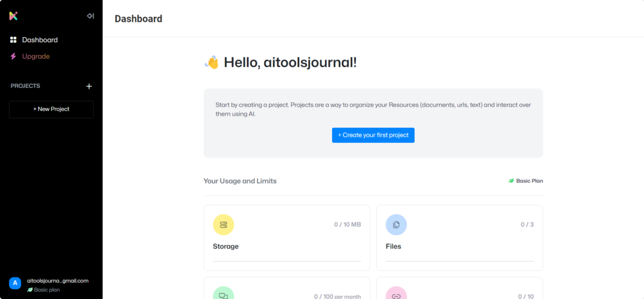
Task: Click the Upgrade lightning bolt icon
Action: click(x=13, y=56)
